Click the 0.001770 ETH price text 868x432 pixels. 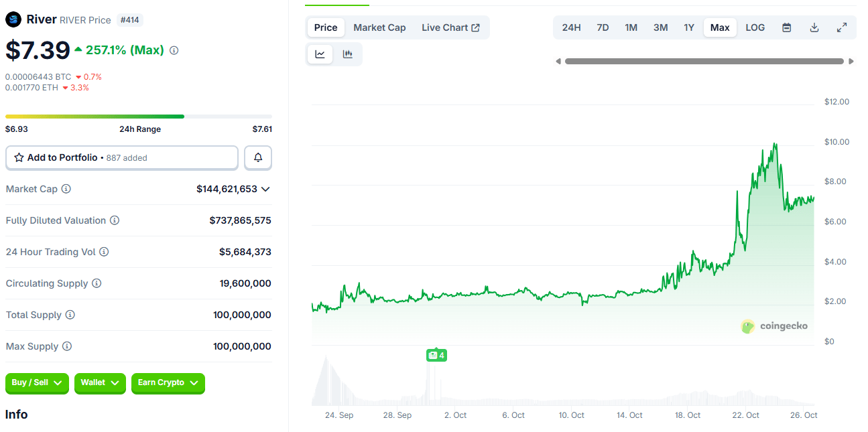pyautogui.click(x=32, y=88)
